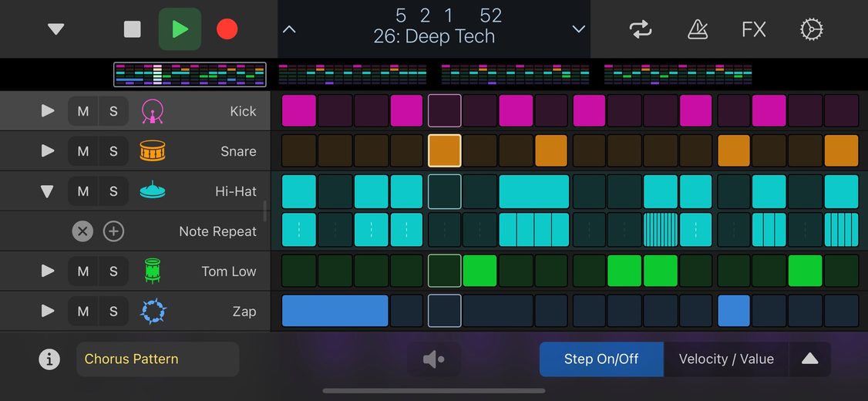The image size is (868, 401).
Task: Tap the Stop playback button
Action: [x=133, y=29]
